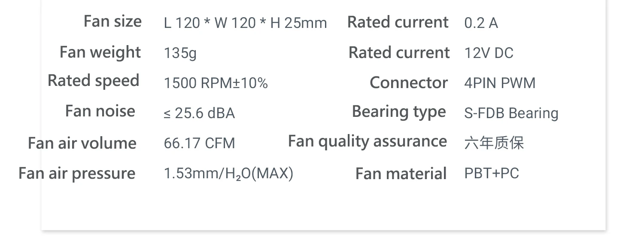Select the 1.53mm/H₂O(MAX) value
This screenshot has width=644, height=244.
coord(228,174)
